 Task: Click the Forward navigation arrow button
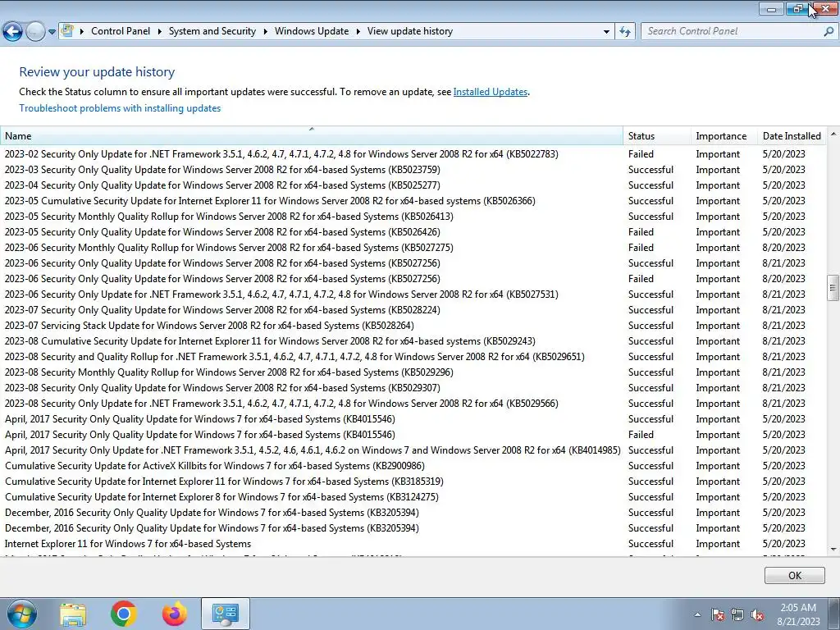(35, 32)
